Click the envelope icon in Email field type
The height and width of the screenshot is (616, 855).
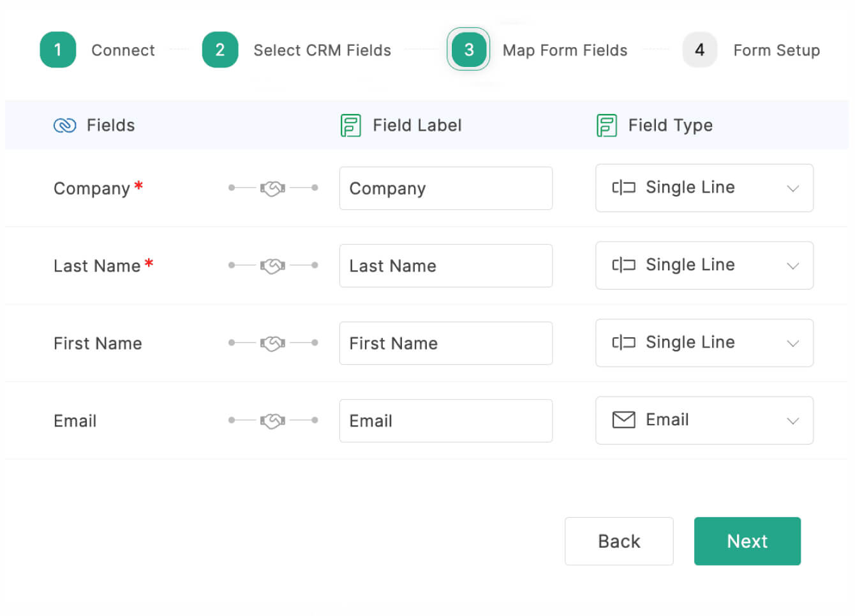(623, 420)
